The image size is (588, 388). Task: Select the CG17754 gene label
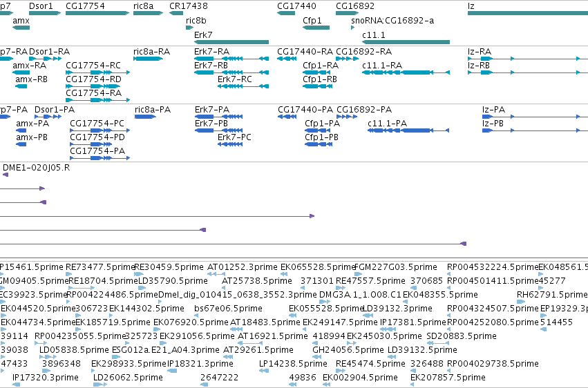85,6
